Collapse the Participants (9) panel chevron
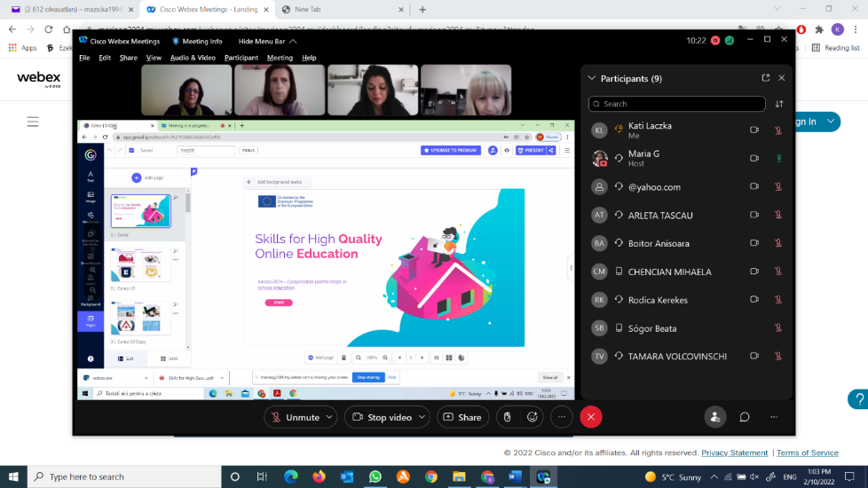 point(592,78)
